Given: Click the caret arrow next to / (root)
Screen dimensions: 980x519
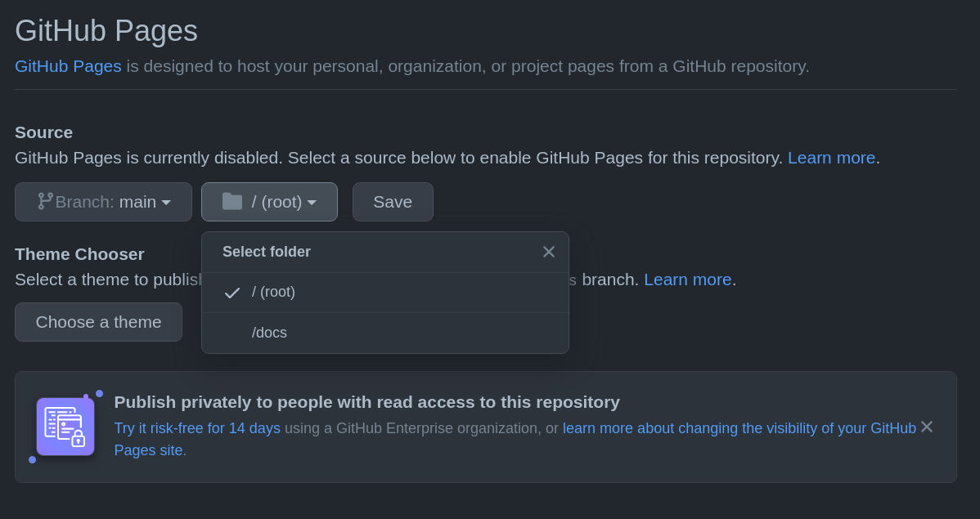Looking at the screenshot, I should (x=312, y=203).
